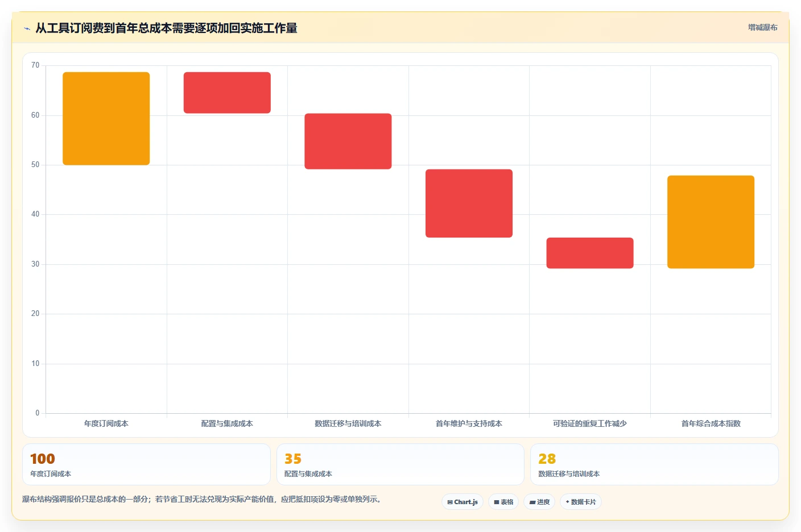Select the 数据卡片 chip
Image resolution: width=801 pixels, height=532 pixels.
tap(581, 502)
